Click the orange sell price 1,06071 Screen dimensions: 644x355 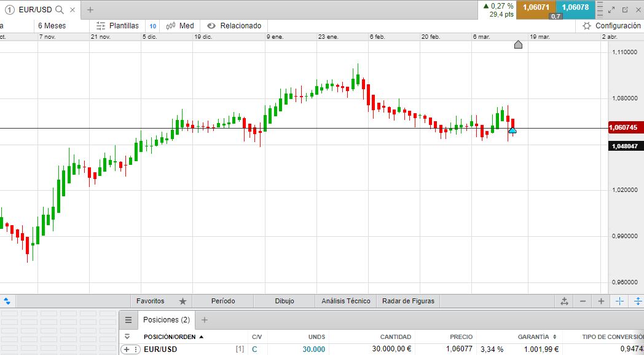coord(536,7)
